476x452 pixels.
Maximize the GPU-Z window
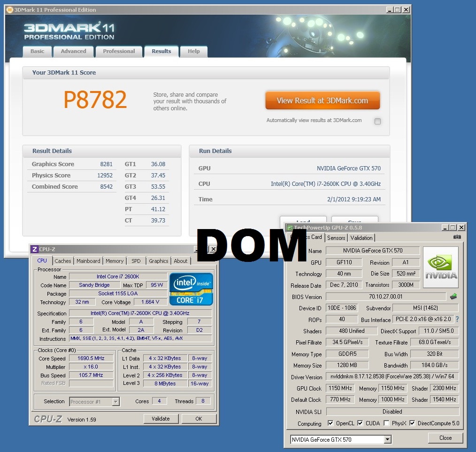(453, 228)
